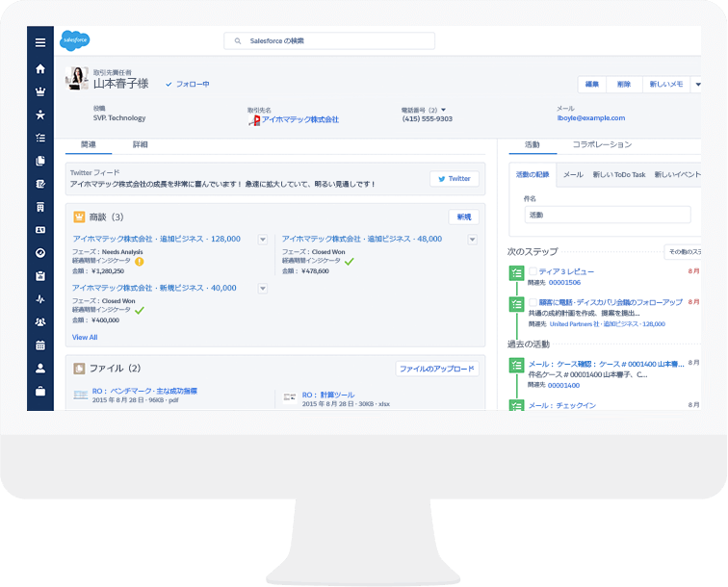
Task: Switch to the 詳細 tab
Action: [141, 144]
